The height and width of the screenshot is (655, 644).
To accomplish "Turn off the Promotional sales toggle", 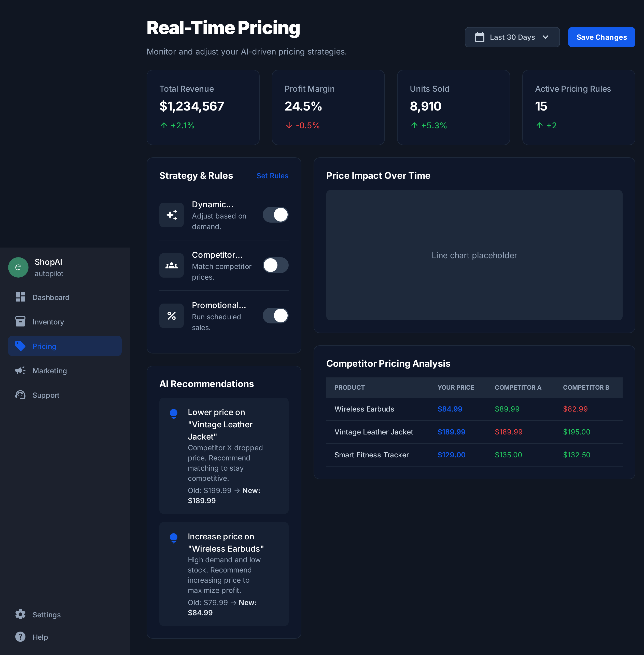I will 275,316.
